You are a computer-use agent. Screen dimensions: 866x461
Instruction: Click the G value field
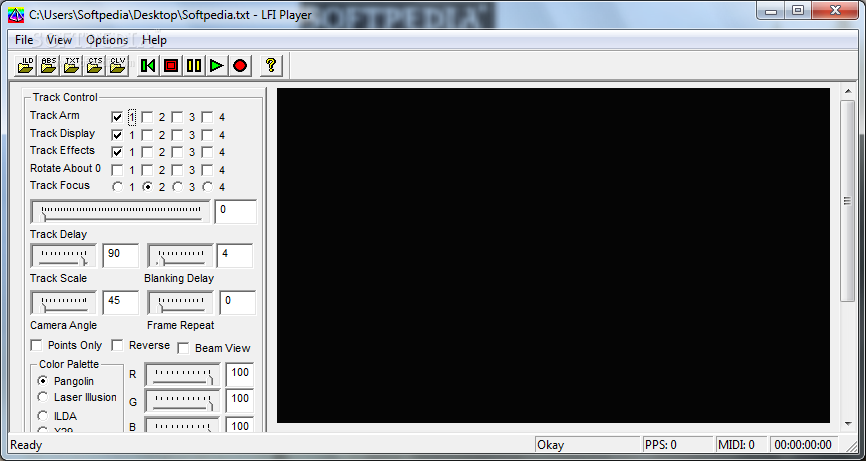(x=240, y=401)
